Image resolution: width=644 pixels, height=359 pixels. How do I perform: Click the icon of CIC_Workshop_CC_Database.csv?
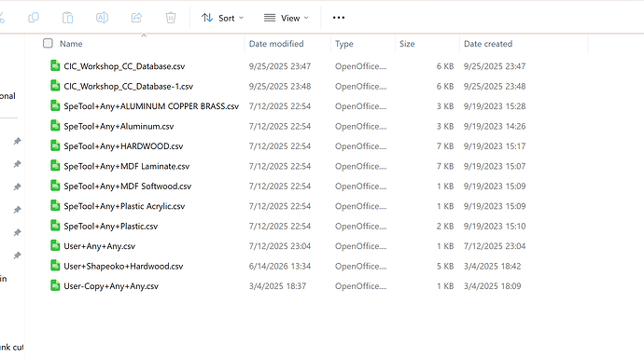[x=55, y=65]
